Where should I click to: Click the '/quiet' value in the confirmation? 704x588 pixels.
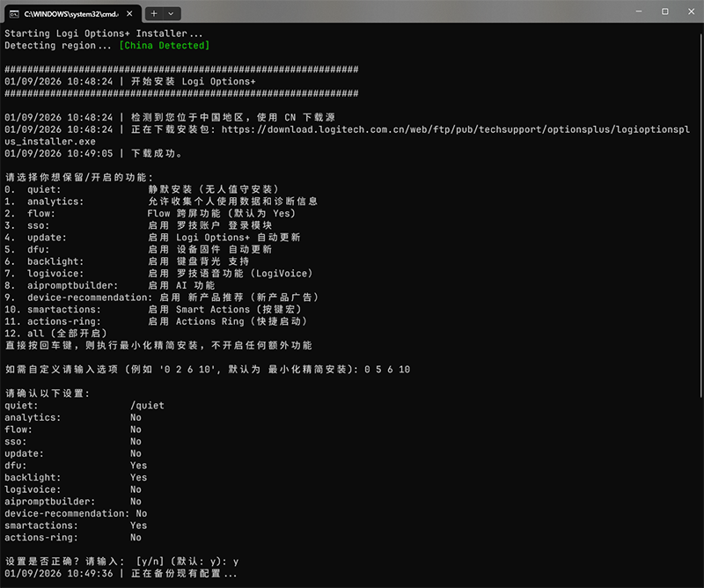point(147,405)
